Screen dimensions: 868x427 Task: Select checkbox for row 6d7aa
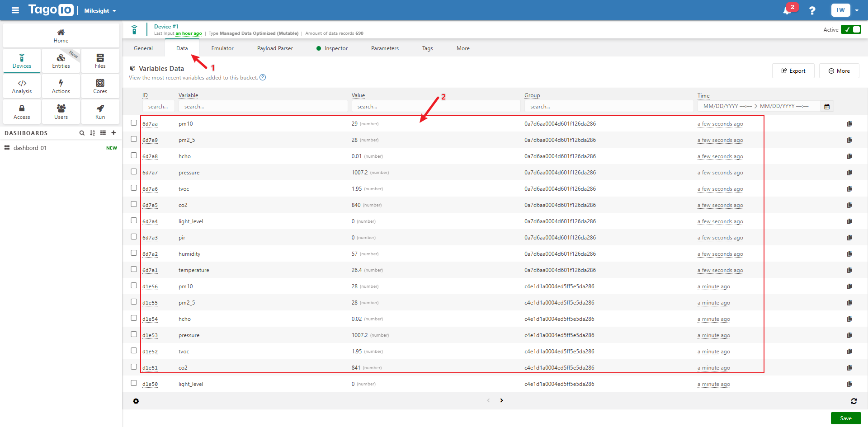click(x=134, y=123)
